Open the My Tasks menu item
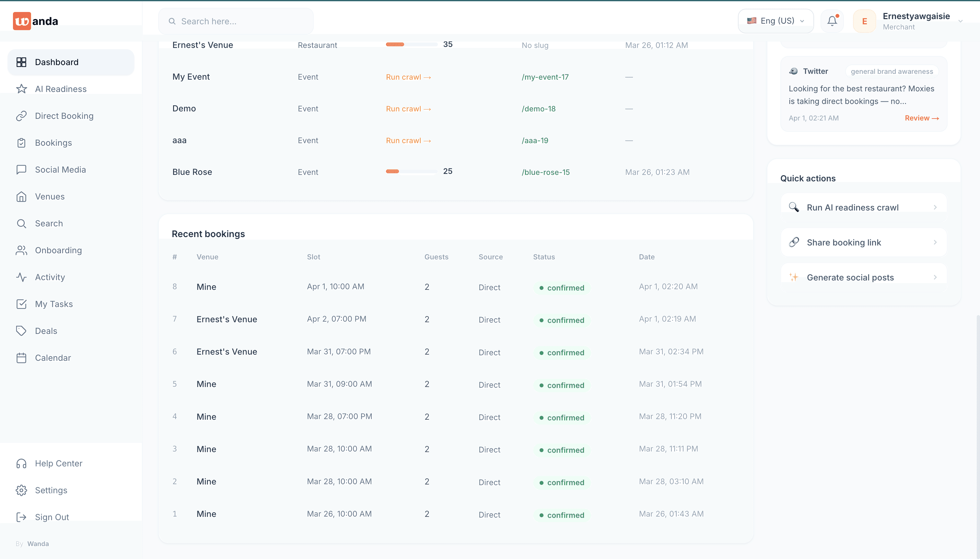This screenshot has height=559, width=980. click(54, 304)
